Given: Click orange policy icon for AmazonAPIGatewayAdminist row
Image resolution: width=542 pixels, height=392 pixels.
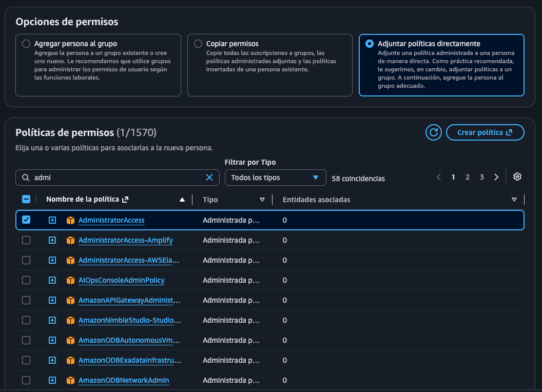Looking at the screenshot, I should 70,300.
